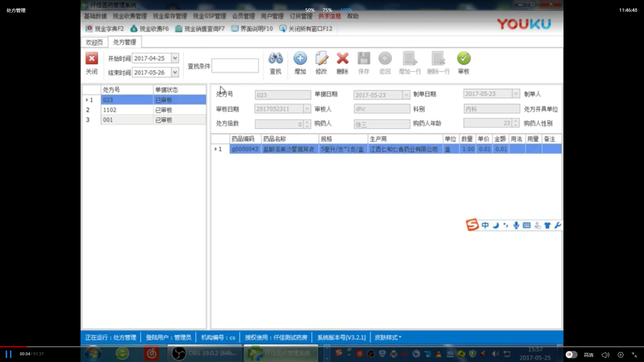Open the 会员管理 menu
This screenshot has height=362, width=644.
click(244, 16)
